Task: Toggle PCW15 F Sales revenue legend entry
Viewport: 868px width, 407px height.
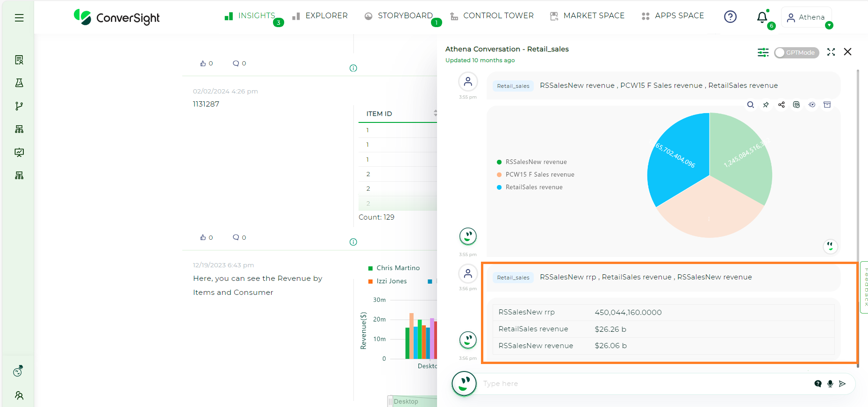Action: point(536,174)
